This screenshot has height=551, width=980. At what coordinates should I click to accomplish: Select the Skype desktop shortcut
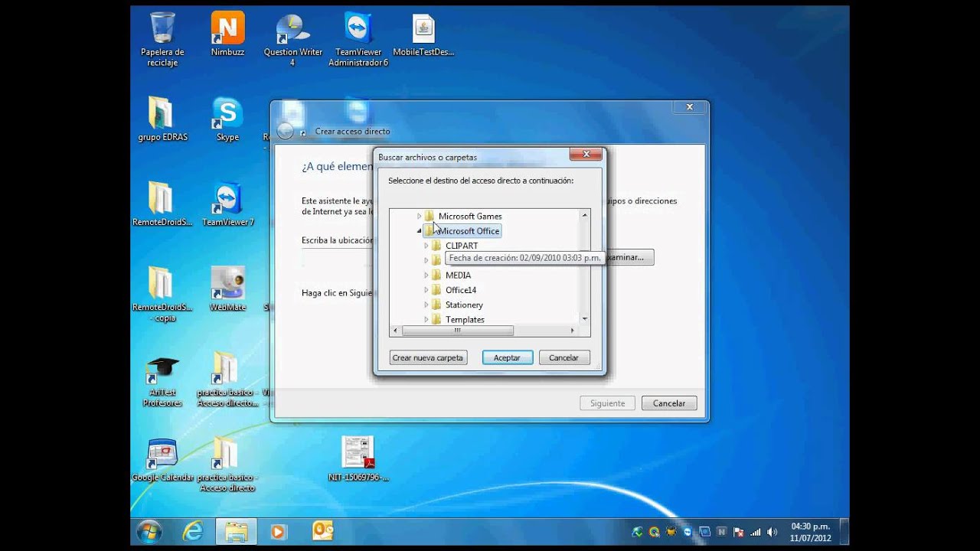click(227, 119)
